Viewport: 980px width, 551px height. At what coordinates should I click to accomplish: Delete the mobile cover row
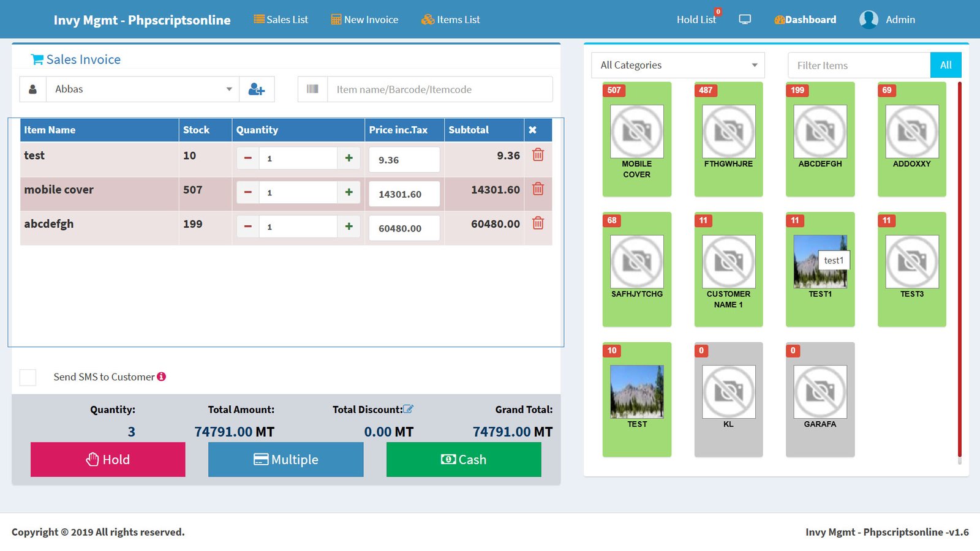[538, 189]
